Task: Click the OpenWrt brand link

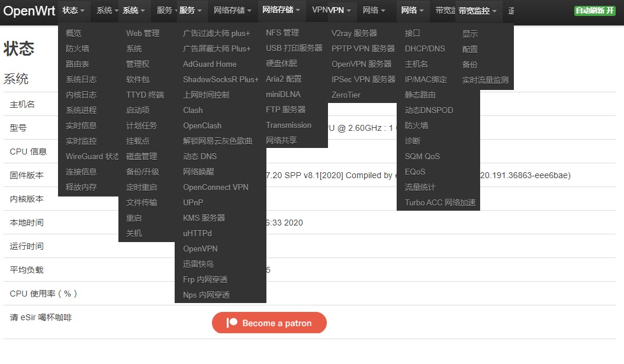Action: pyautogui.click(x=29, y=11)
